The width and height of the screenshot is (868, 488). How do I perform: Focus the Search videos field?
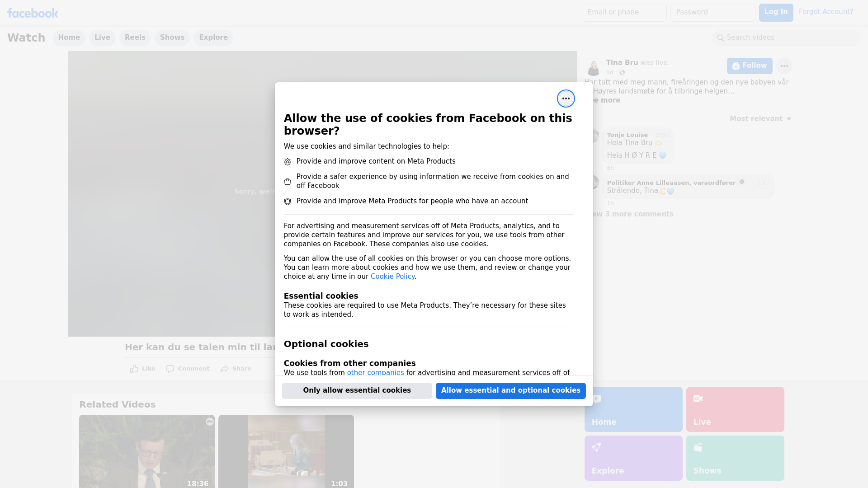tap(787, 38)
